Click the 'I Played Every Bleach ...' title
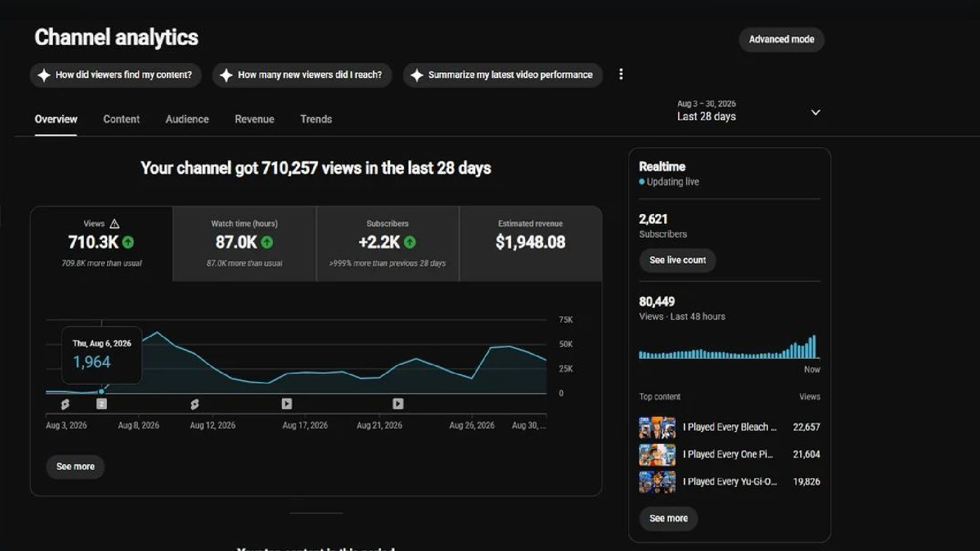980x551 pixels. 730,428
